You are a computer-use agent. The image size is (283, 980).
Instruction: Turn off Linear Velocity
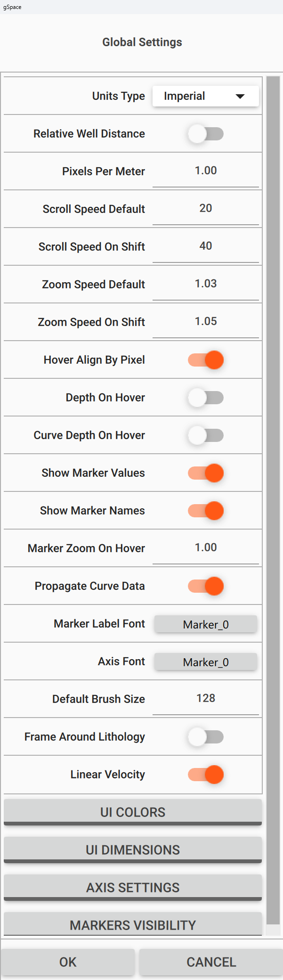point(206,774)
